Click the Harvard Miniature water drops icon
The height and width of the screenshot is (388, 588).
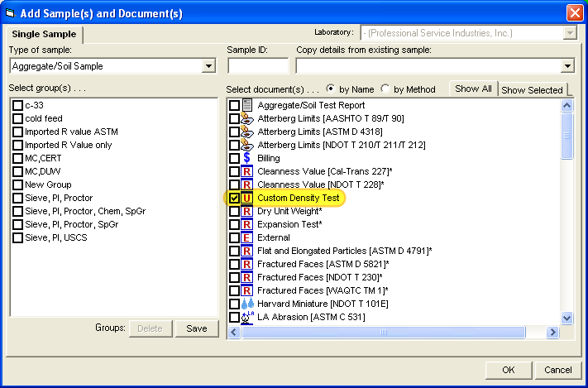click(x=246, y=304)
